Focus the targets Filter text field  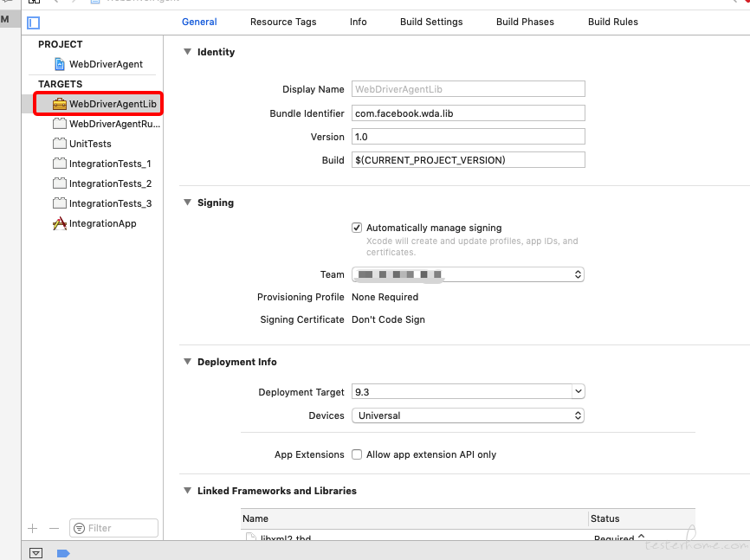(x=113, y=528)
